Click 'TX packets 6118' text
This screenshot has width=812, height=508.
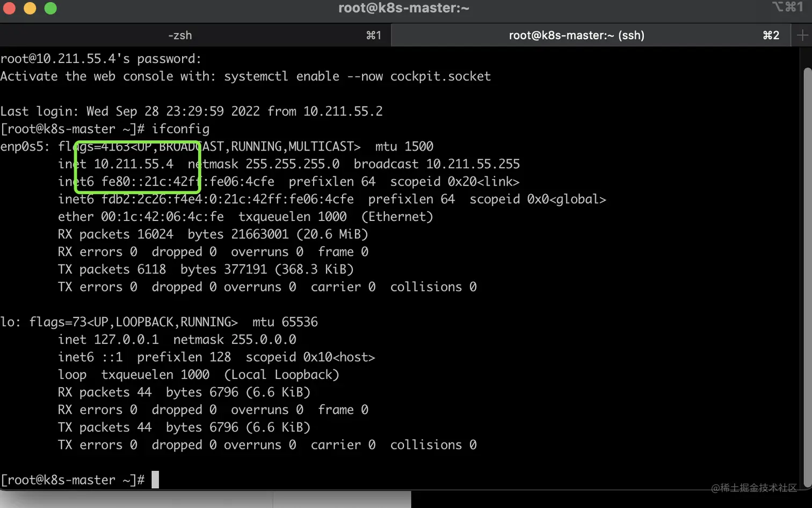[112, 269]
